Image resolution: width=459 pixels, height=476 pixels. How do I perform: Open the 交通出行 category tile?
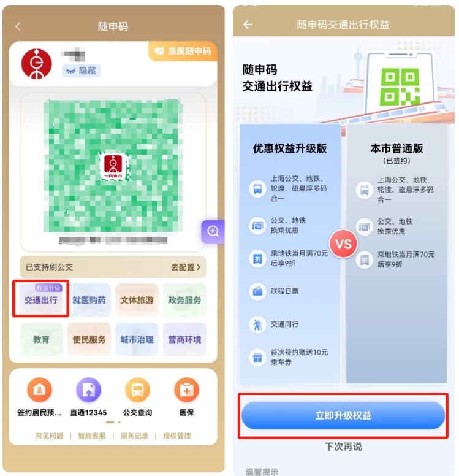pyautogui.click(x=41, y=299)
